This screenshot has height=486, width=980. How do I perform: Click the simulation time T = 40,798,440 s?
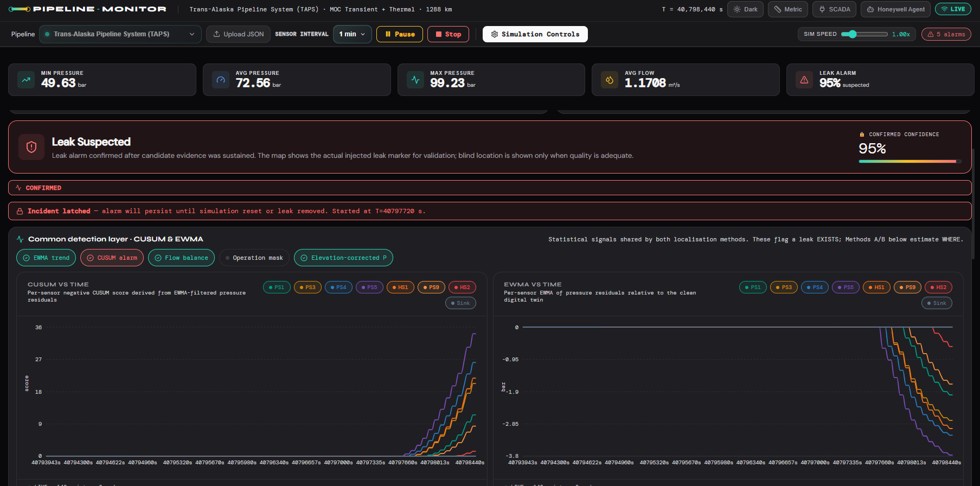[692, 9]
